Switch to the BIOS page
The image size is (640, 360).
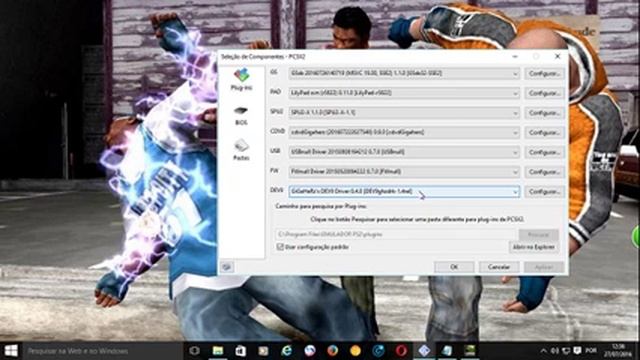pyautogui.click(x=241, y=116)
